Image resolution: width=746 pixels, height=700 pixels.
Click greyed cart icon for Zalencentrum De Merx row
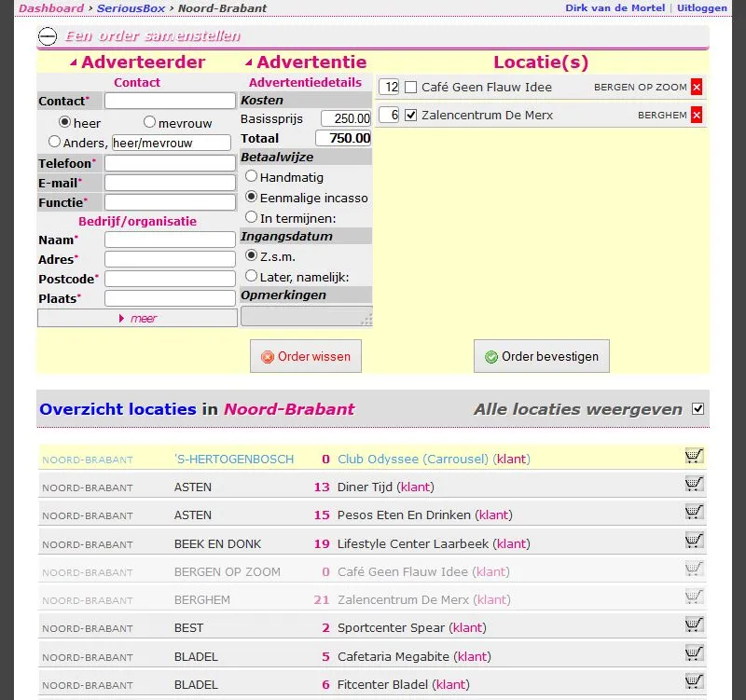pos(694,597)
